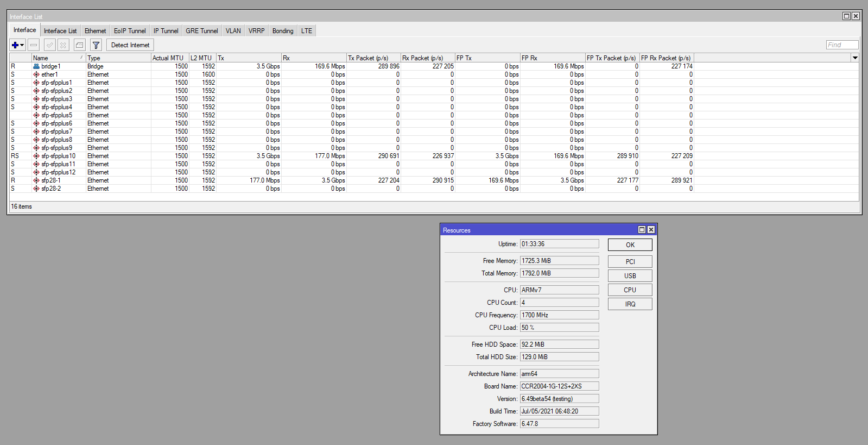Click the Find search field
This screenshot has height=445, width=868.
(842, 45)
